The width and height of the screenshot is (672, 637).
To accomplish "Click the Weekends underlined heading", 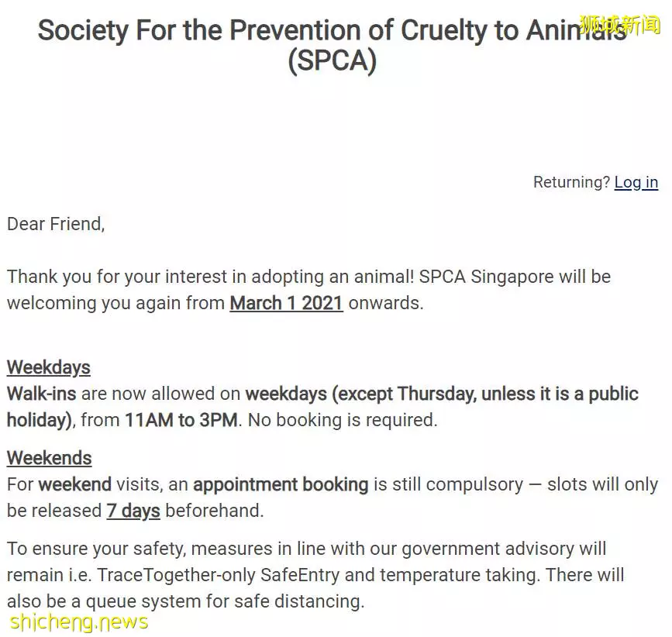I will tap(50, 458).
